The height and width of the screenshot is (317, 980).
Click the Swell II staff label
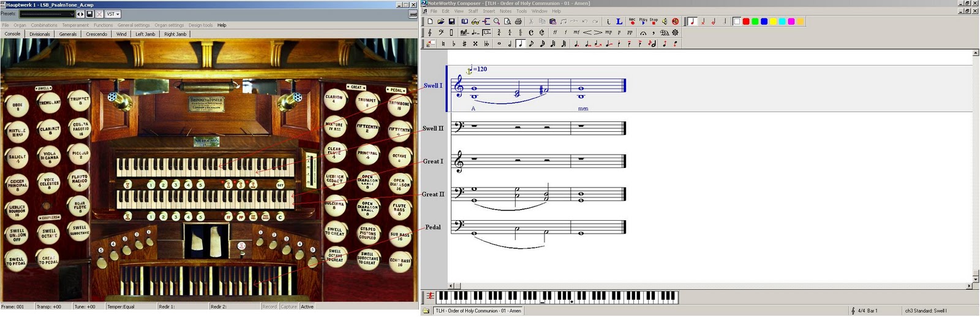click(x=432, y=129)
